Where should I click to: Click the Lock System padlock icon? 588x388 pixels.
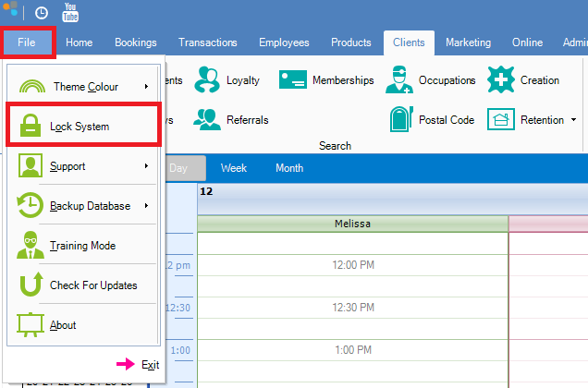coord(31,127)
